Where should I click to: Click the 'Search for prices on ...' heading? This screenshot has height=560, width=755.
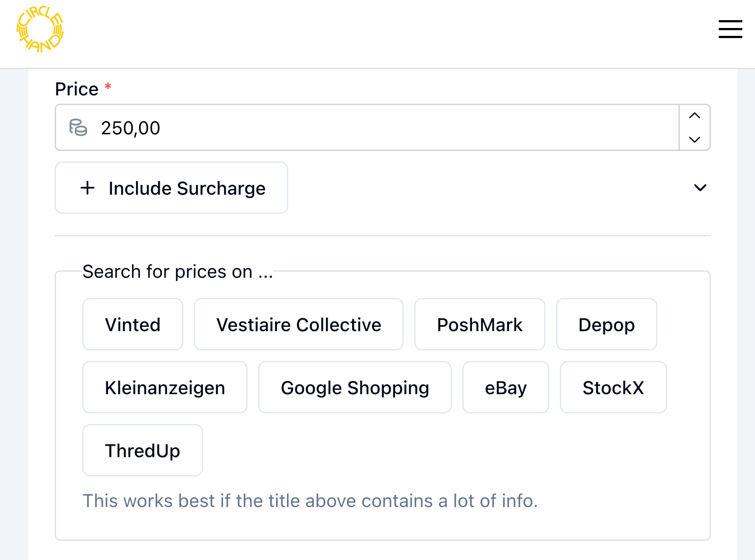[178, 272]
